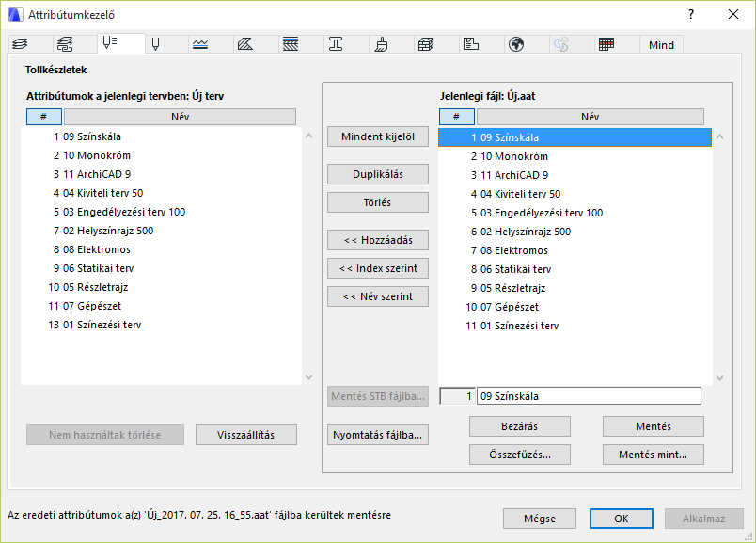The height and width of the screenshot is (543, 756).
Task: Select '8 08 Elektromos' in left list
Action: (x=161, y=249)
